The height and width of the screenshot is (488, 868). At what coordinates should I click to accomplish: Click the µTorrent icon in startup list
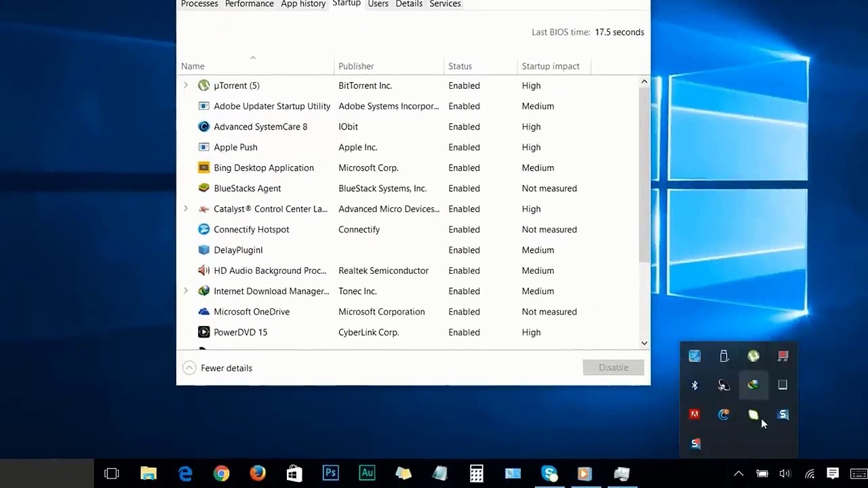click(x=203, y=85)
